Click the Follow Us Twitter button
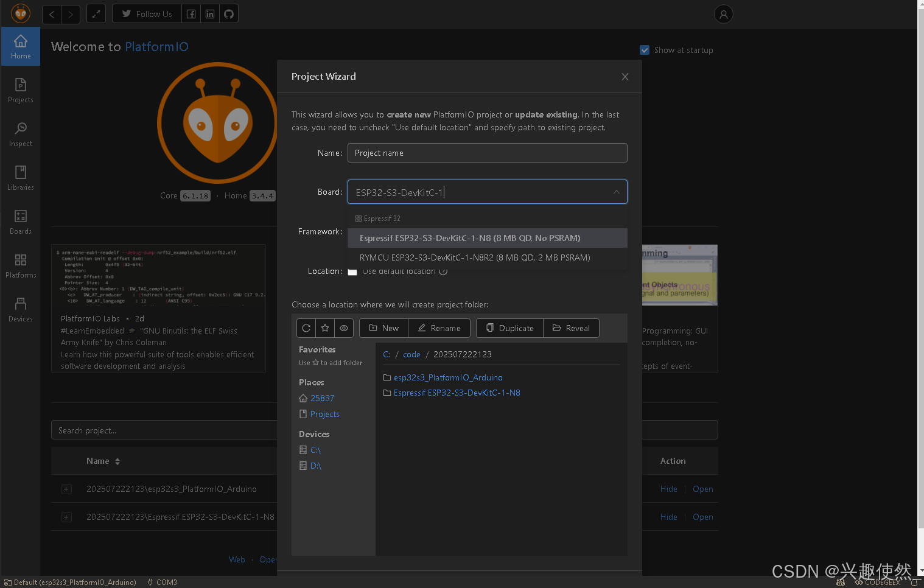 click(x=147, y=14)
